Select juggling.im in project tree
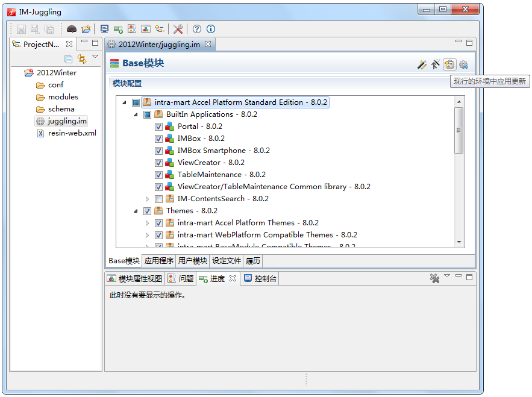532x397 pixels. pyautogui.click(x=61, y=121)
